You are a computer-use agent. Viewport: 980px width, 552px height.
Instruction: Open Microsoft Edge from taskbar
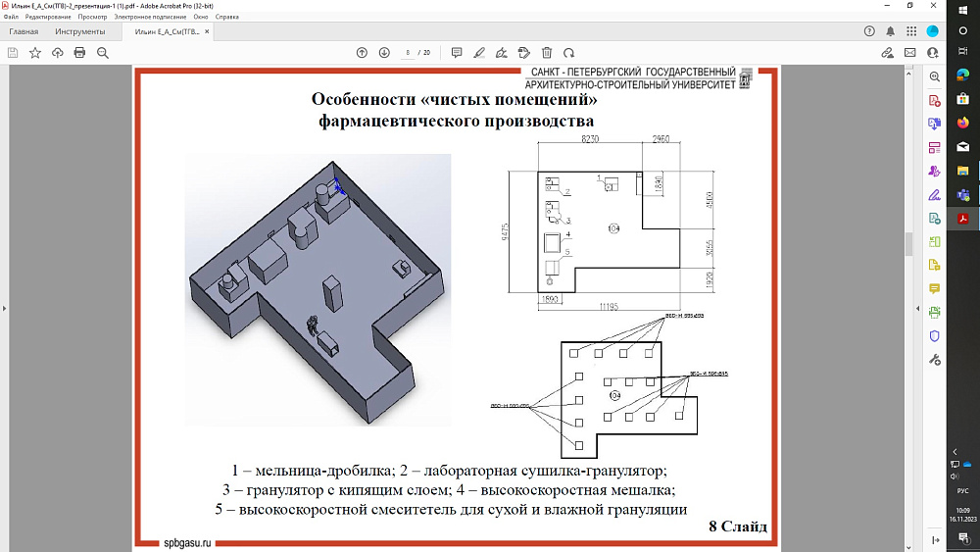[963, 75]
